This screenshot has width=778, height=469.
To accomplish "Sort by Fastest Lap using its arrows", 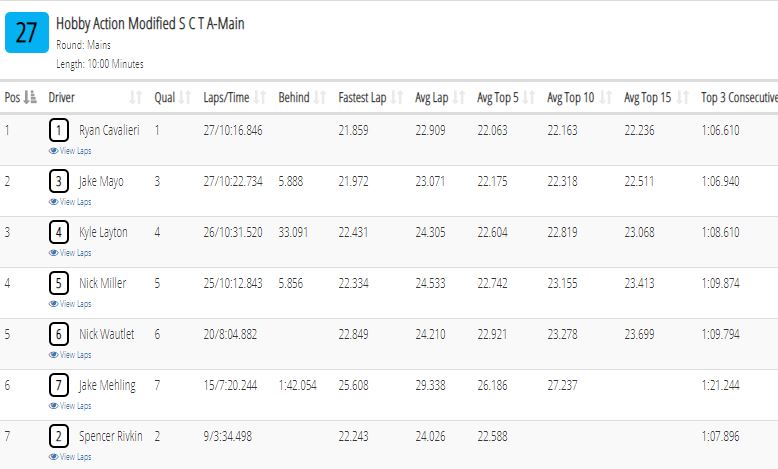I will [397, 97].
